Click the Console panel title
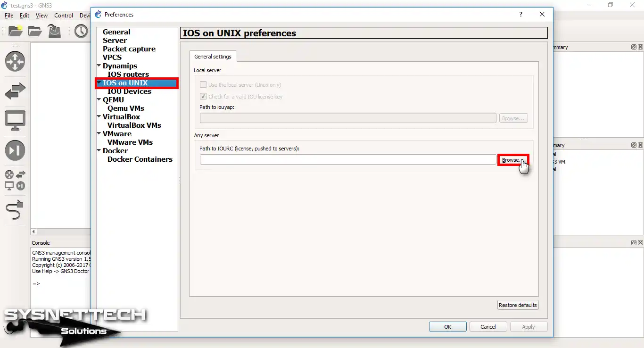Viewport: 644px width, 348px height. tap(41, 243)
